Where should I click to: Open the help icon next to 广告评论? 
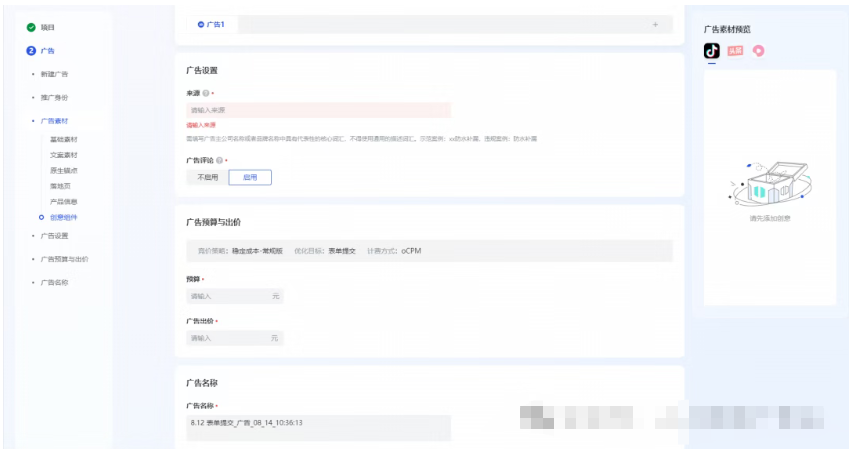coord(219,160)
